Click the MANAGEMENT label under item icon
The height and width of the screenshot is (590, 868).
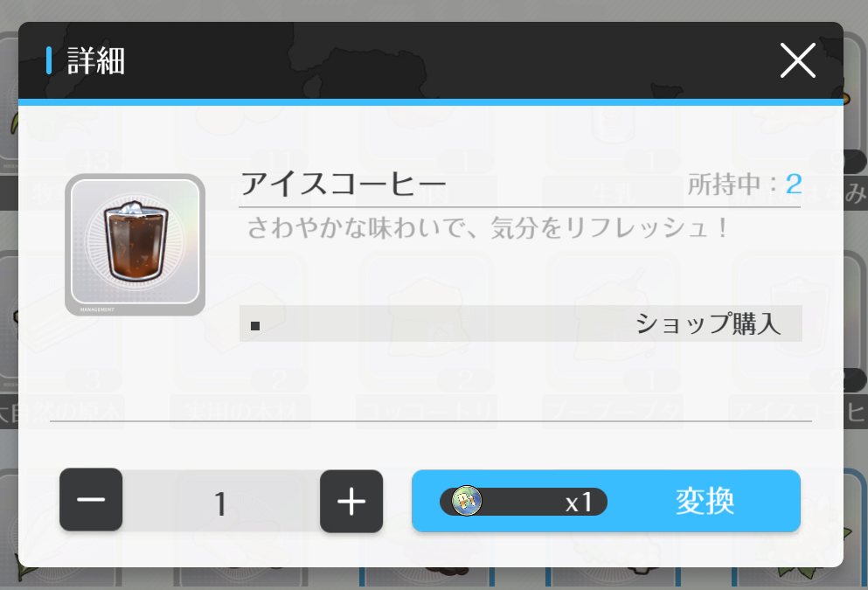(97, 310)
